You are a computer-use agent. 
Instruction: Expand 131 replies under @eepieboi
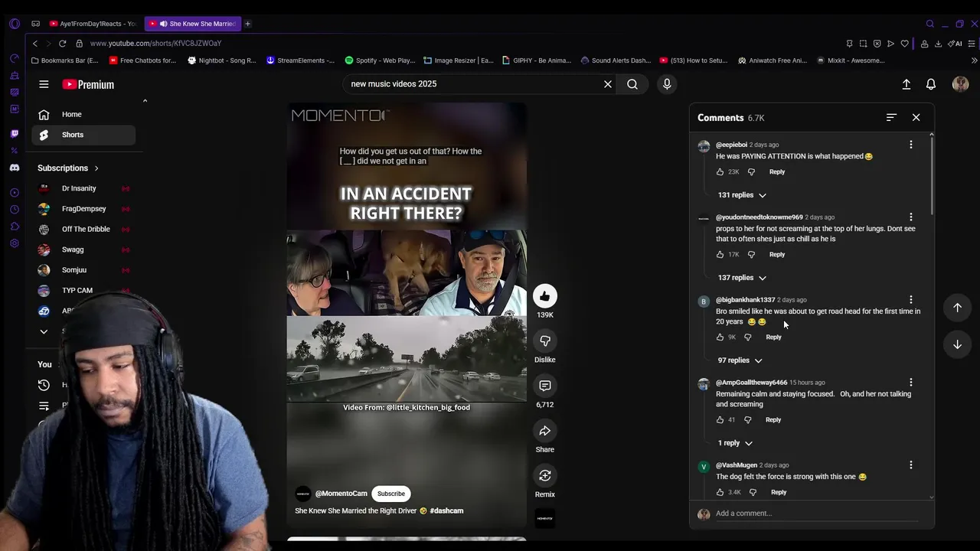[x=741, y=195]
